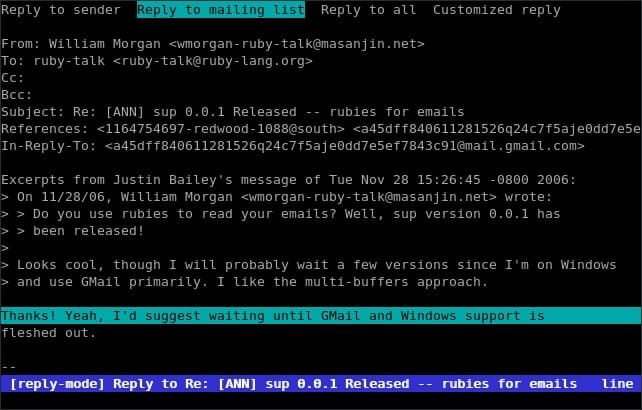Click the To: ruby-talk header line
The width and height of the screenshot is (642, 410).
point(157,61)
